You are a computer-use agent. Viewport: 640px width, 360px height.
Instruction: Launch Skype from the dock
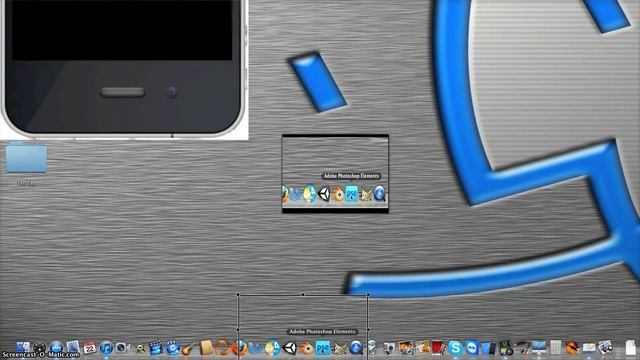click(x=455, y=348)
